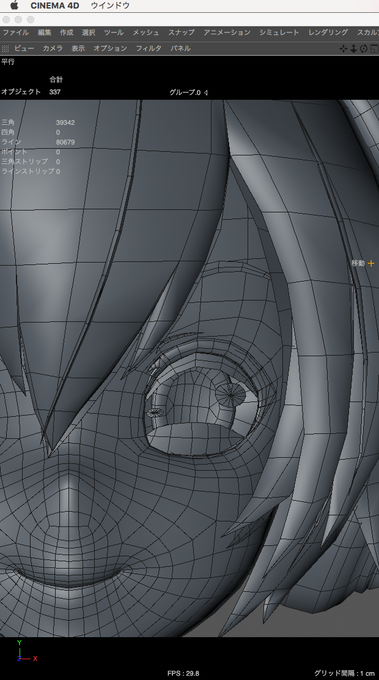Image resolution: width=379 pixels, height=680 pixels.
Task: Open the viewport ビュー menu
Action: 24,49
